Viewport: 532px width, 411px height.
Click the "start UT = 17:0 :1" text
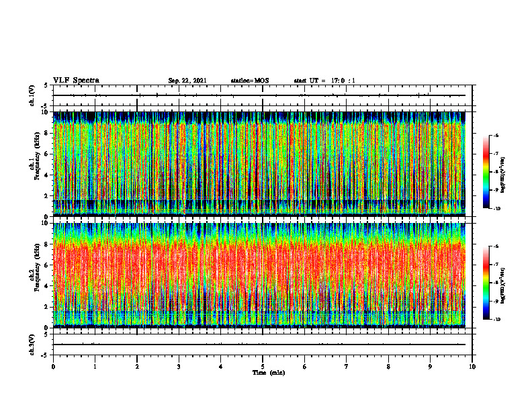point(324,81)
